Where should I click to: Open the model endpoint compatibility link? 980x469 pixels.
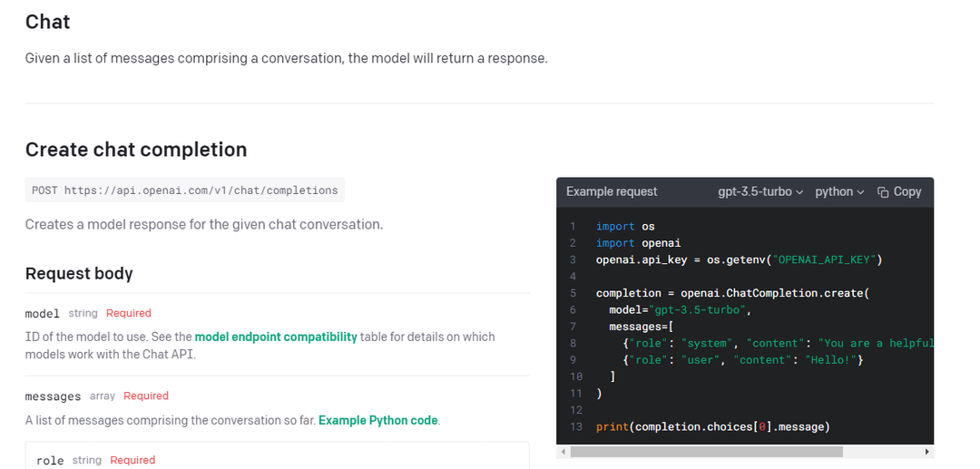(x=276, y=337)
